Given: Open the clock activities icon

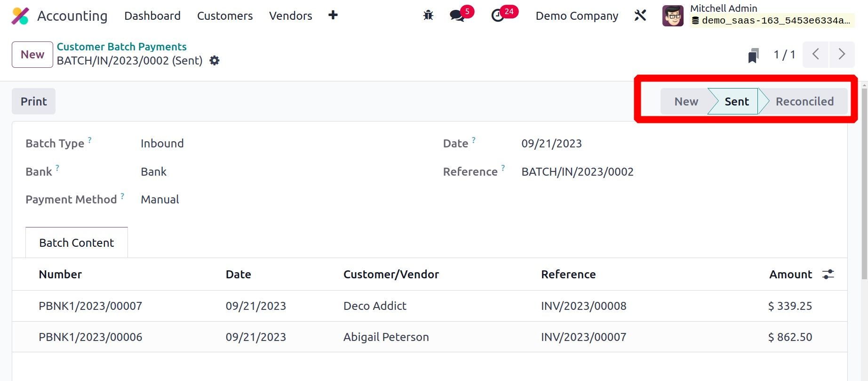Looking at the screenshot, I should coord(498,16).
